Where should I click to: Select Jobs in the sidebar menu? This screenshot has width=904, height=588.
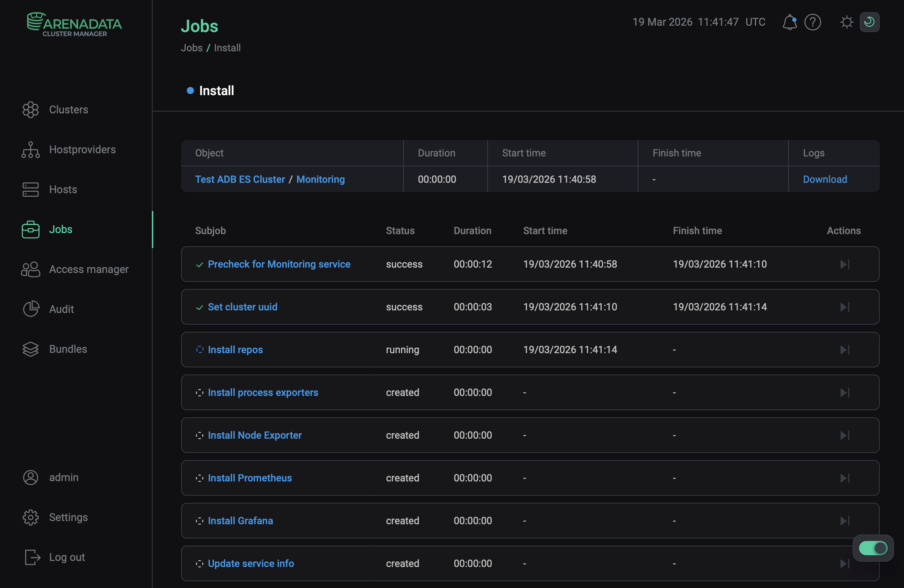[60, 229]
